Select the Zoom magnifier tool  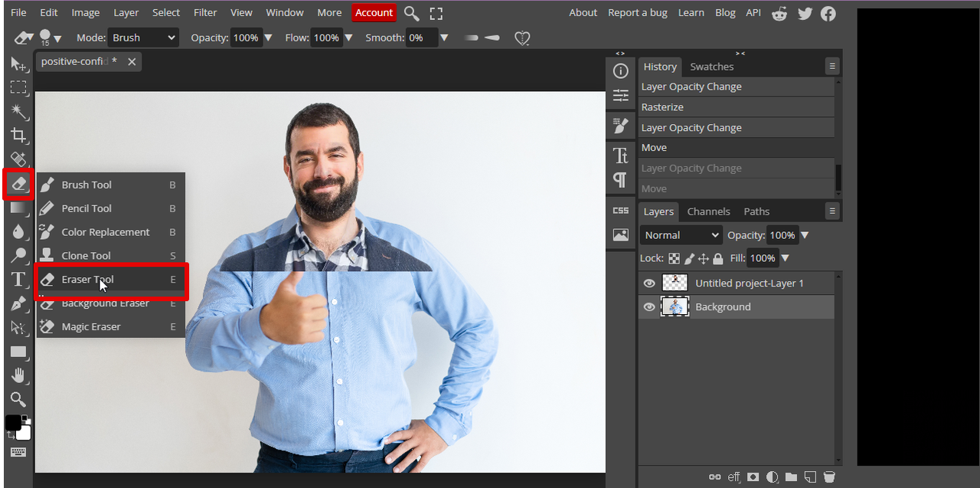(x=18, y=399)
